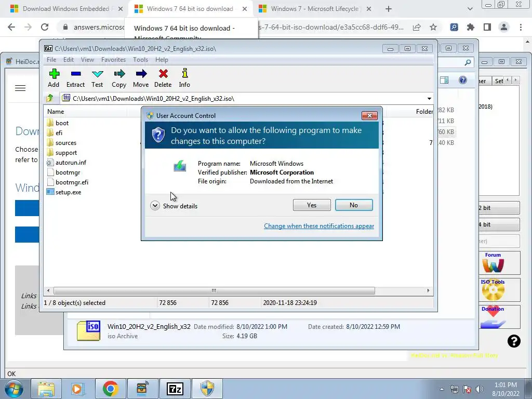Viewport: 532px width, 399px height.
Task: Open the File menu in 7-Zip
Action: [x=51, y=60]
